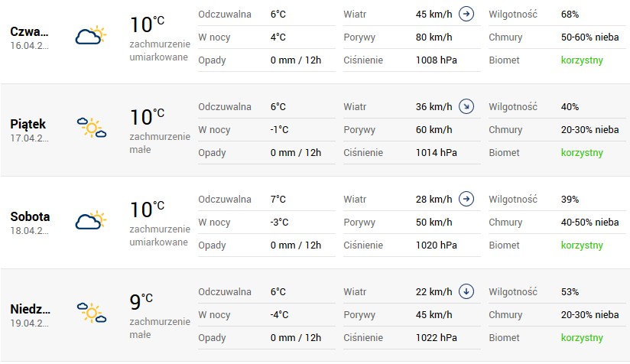Click Friday's 1014 hPa pressure value
Viewport: 630px width, 364px height.
pyautogui.click(x=437, y=153)
